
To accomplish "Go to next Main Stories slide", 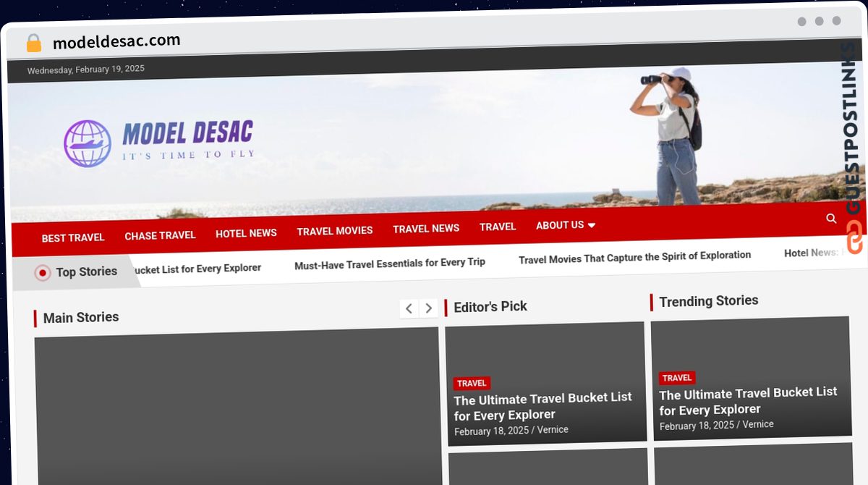I will coord(429,308).
